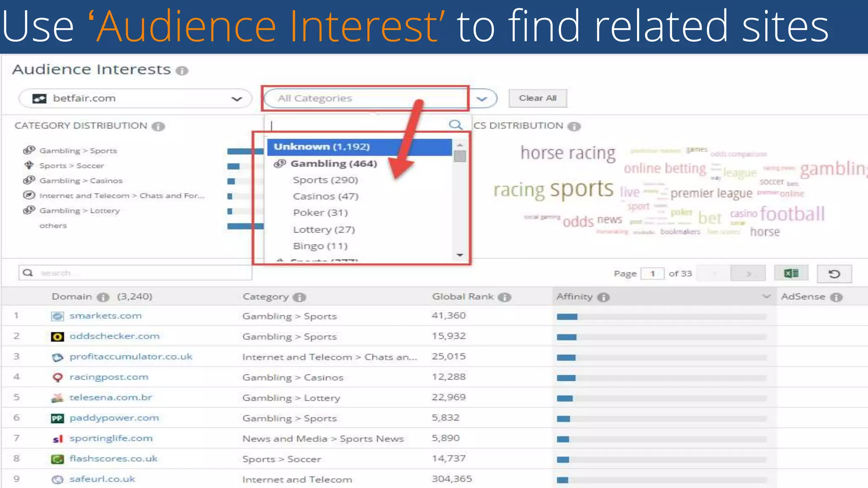Click the category list scrollbar down arrow
This screenshot has height=488, width=868.
click(460, 255)
